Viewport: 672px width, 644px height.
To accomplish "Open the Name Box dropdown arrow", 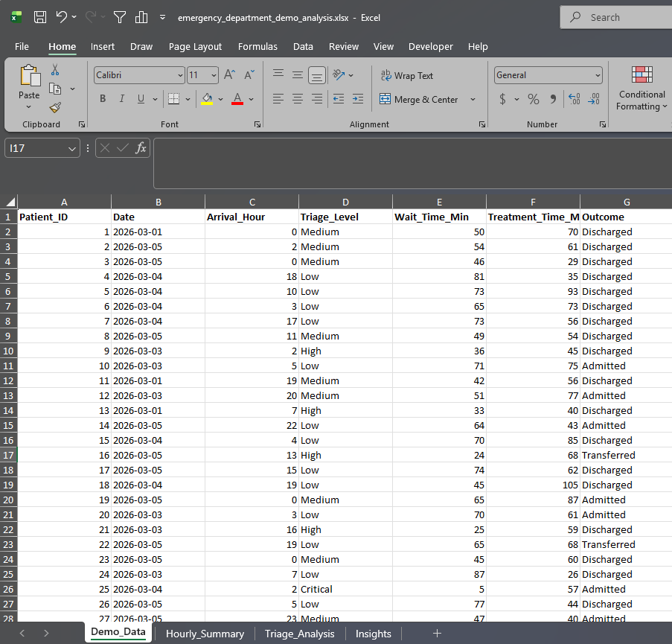I will (72, 149).
